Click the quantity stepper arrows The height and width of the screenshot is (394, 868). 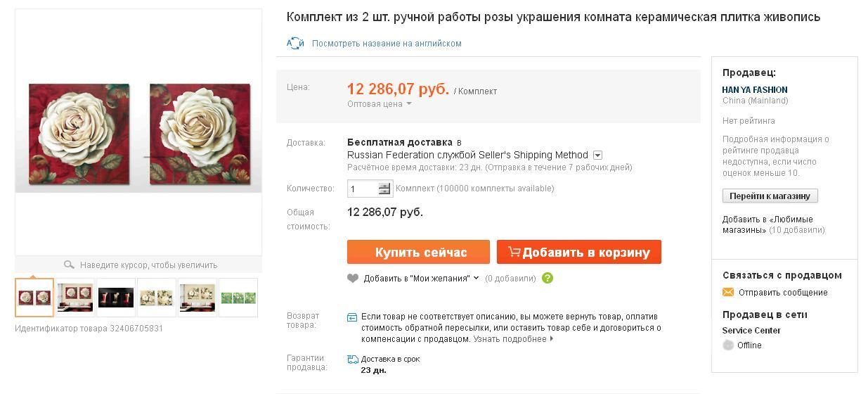(x=384, y=189)
